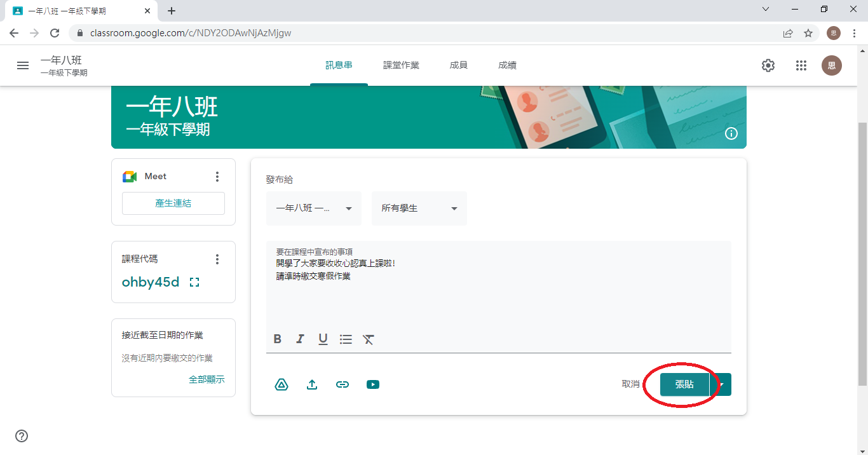Open the 全部顯示 link for assignments
Screen dimensions: 868x455
pyautogui.click(x=207, y=379)
